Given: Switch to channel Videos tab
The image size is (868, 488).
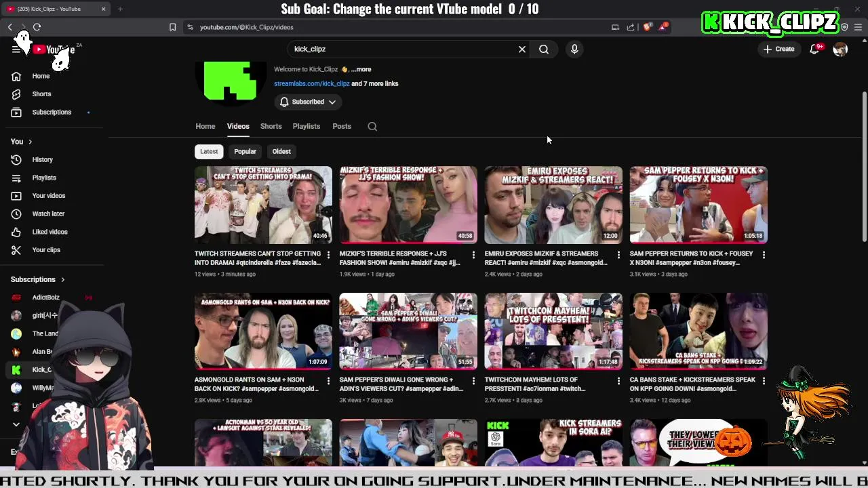Looking at the screenshot, I should [x=238, y=126].
